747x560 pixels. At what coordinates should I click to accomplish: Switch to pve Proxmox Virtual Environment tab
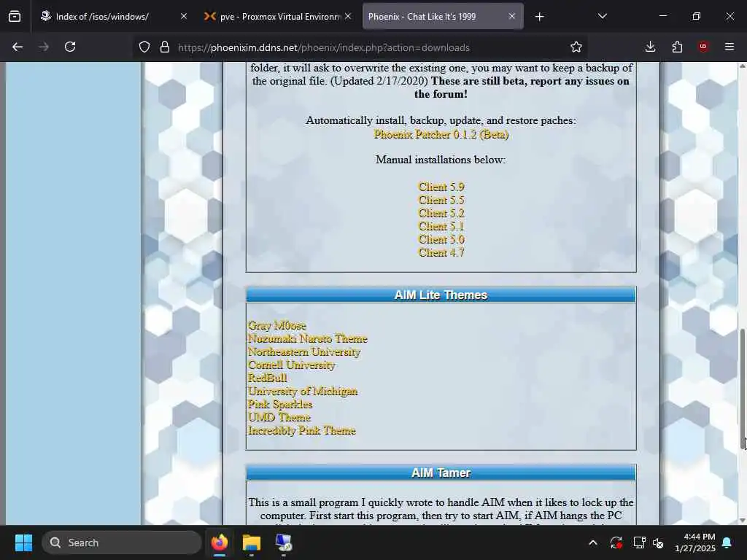coord(278,17)
